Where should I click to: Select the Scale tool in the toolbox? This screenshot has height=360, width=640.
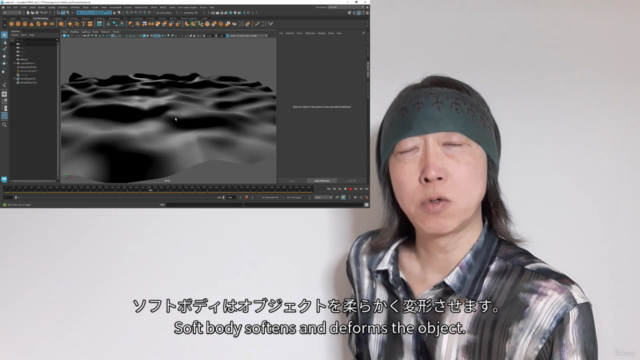(4, 71)
